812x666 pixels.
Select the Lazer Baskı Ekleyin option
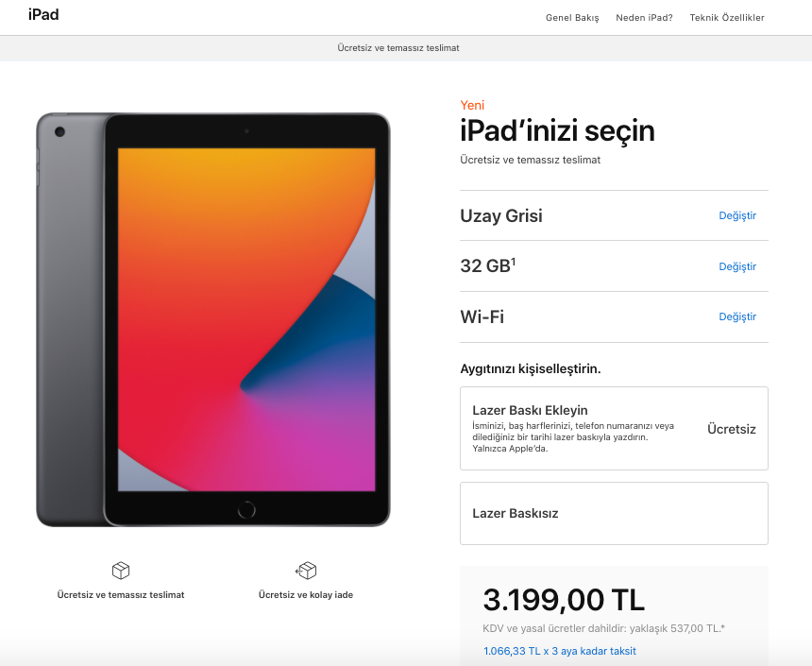tap(614, 429)
